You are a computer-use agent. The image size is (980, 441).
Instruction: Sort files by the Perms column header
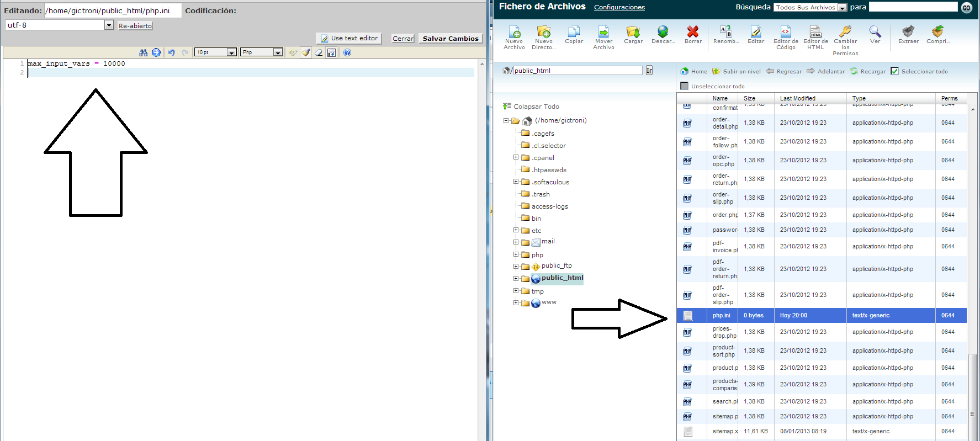950,98
